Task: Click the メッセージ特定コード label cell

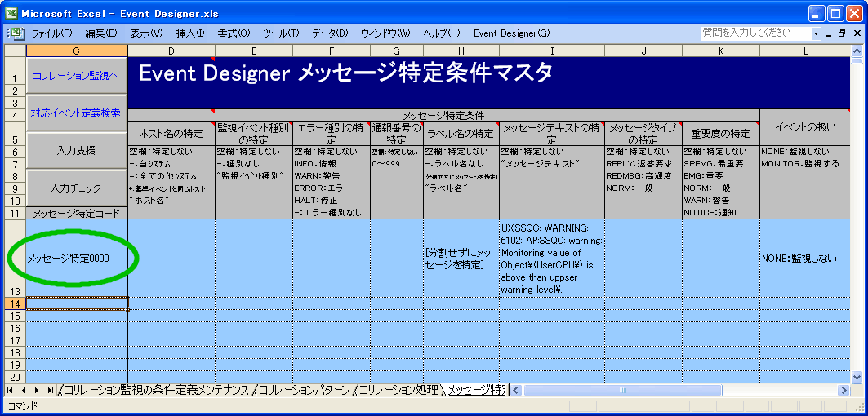Action: (x=77, y=213)
